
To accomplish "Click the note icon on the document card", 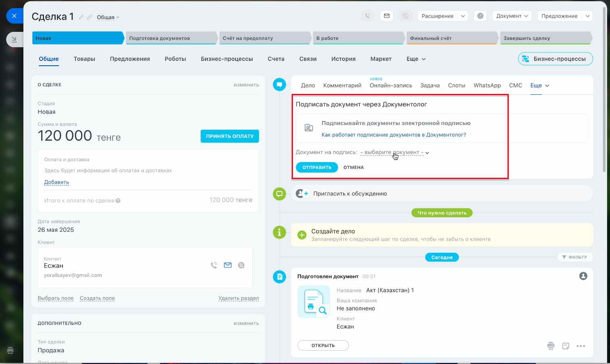I will pyautogui.click(x=566, y=346).
